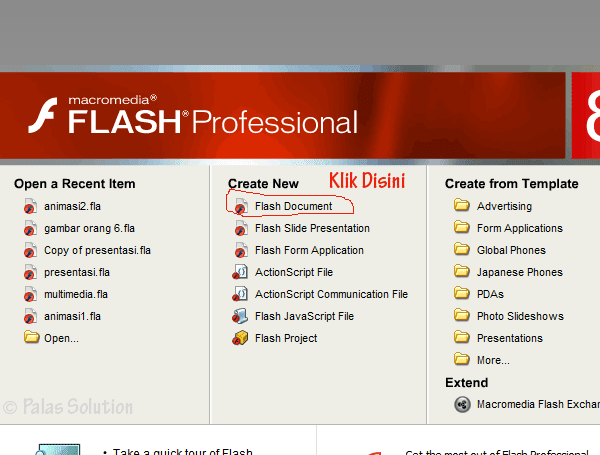Select the Presentations template category

[x=510, y=339]
